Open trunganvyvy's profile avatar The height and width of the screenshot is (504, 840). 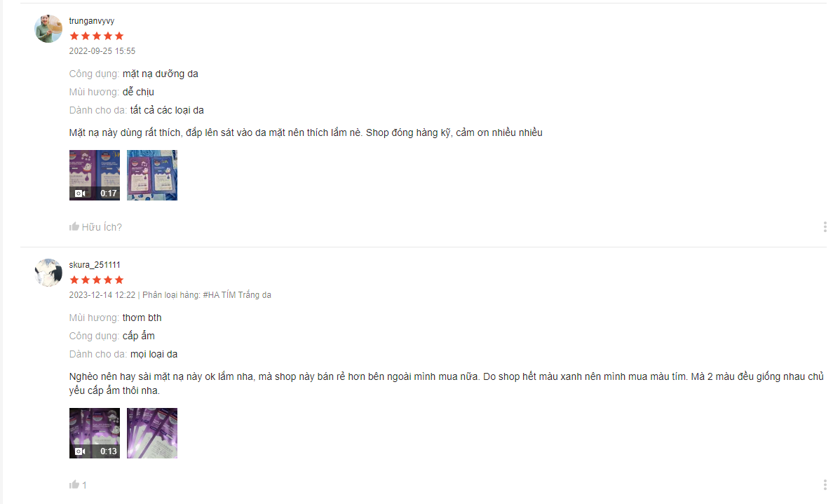click(x=48, y=28)
